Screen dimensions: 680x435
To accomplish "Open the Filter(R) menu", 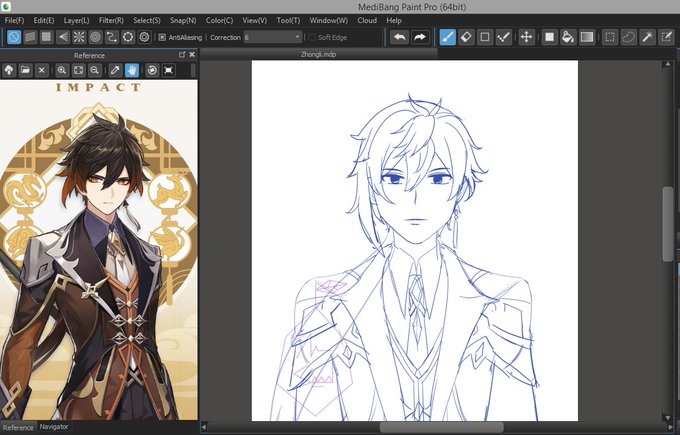I will (111, 20).
